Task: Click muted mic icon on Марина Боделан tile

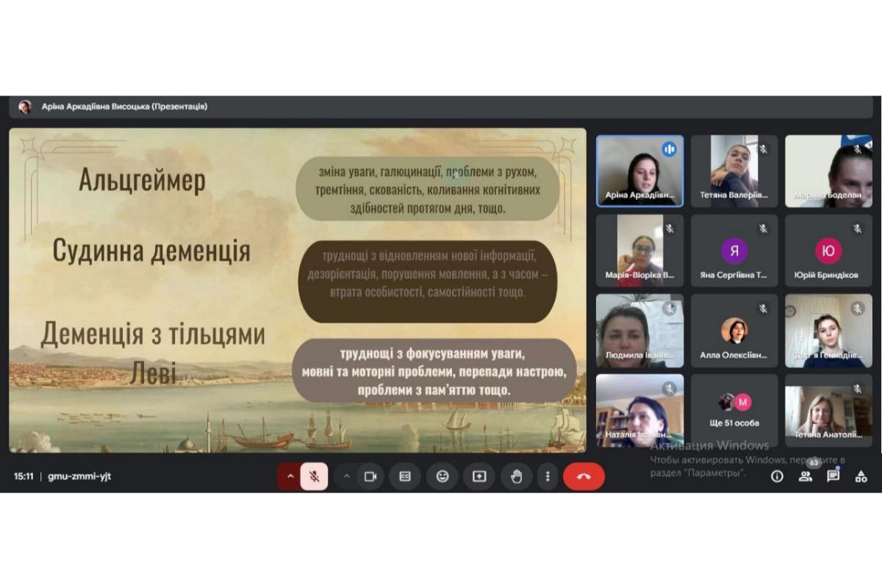Action: (x=858, y=149)
